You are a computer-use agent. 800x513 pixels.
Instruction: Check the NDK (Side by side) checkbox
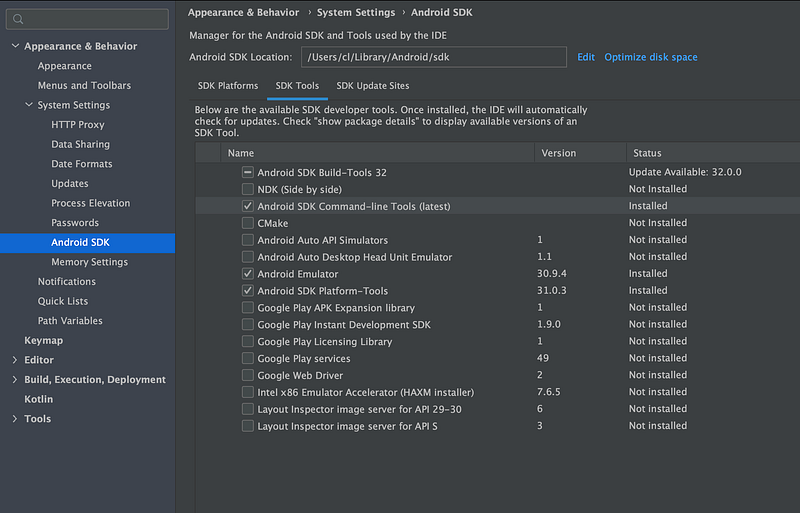point(247,189)
